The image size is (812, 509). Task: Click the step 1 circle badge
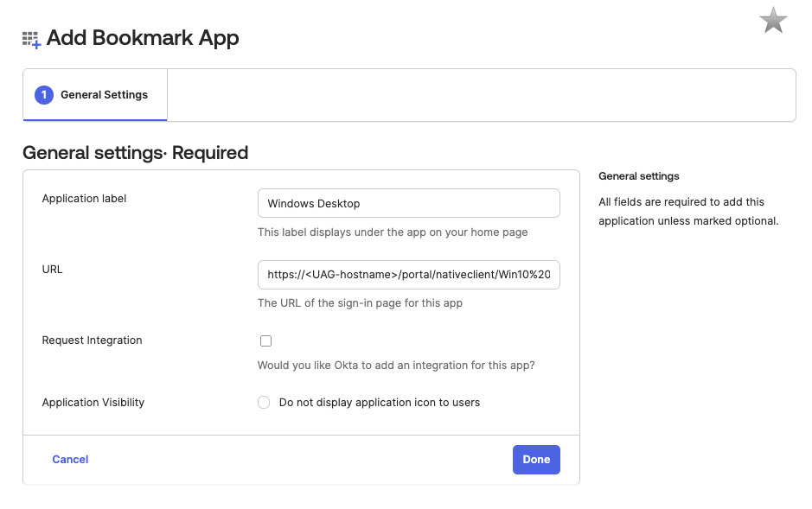(44, 95)
